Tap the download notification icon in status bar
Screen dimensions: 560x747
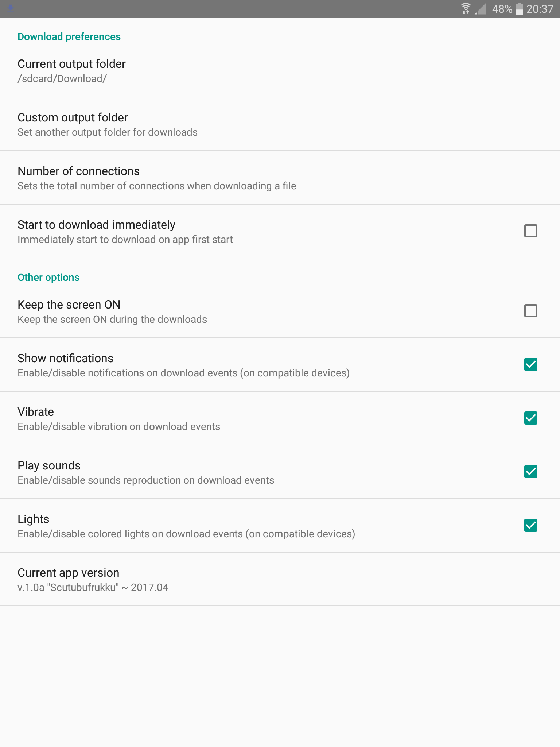pyautogui.click(x=11, y=8)
